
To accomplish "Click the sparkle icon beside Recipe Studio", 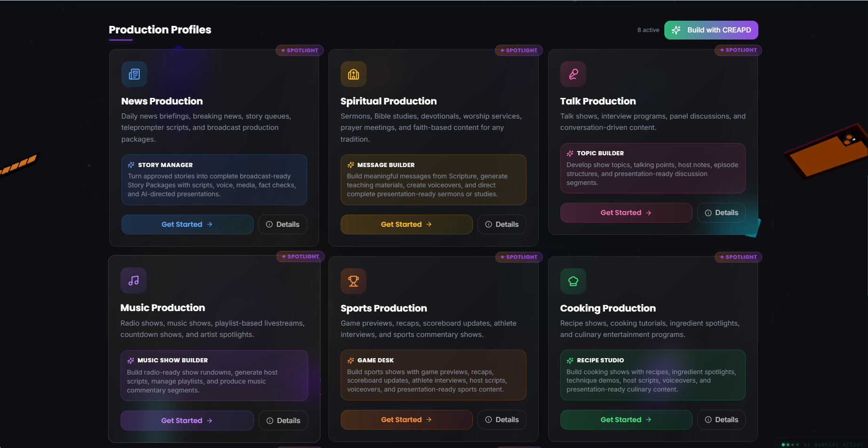I will tap(570, 360).
